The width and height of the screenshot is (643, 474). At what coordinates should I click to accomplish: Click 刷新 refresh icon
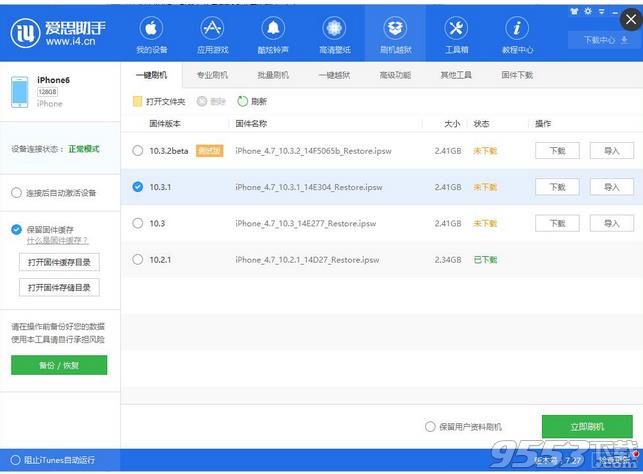click(x=242, y=101)
